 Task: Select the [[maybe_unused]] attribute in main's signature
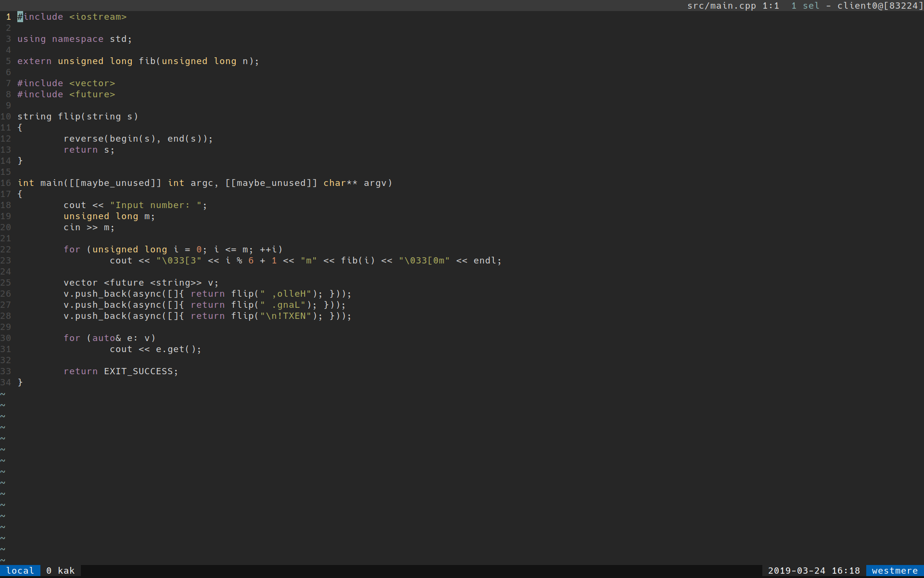click(x=114, y=183)
